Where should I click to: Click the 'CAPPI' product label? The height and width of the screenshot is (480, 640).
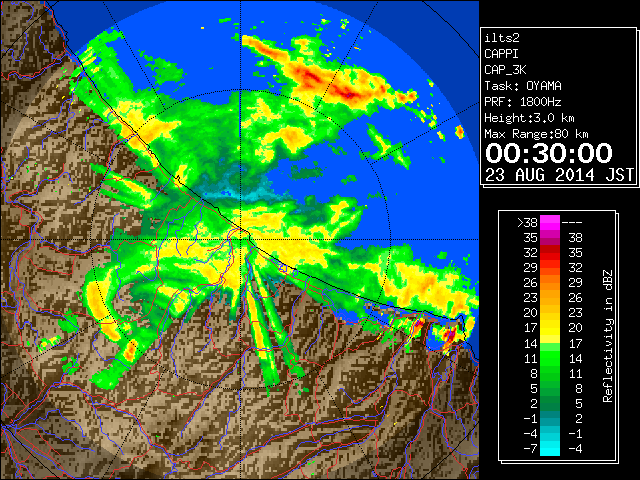point(501,54)
